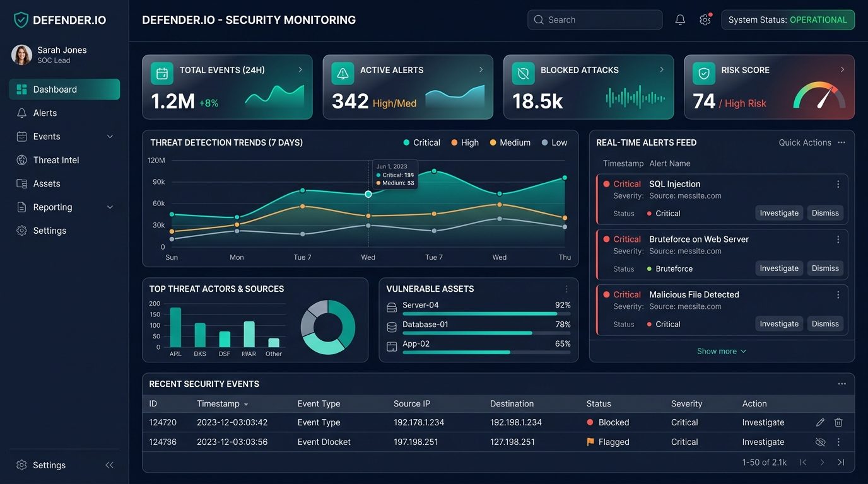Dismiss the Malicious File Detected alert

pyautogui.click(x=825, y=324)
